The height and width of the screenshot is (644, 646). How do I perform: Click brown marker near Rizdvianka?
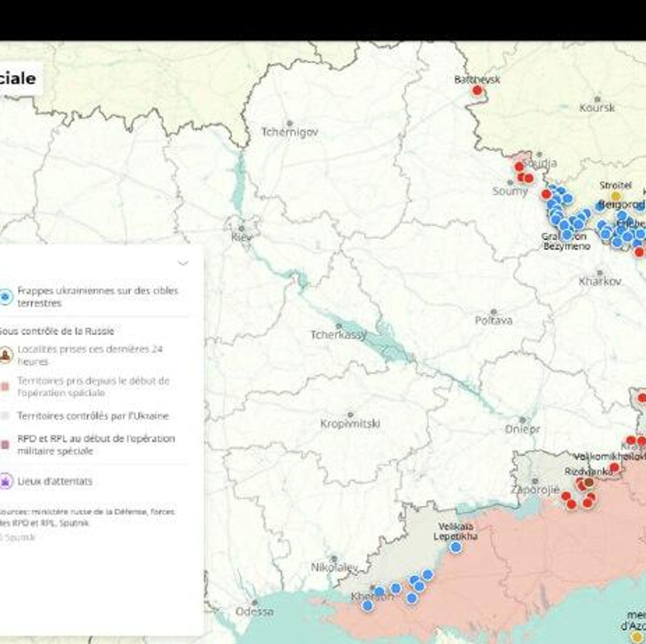(x=589, y=482)
